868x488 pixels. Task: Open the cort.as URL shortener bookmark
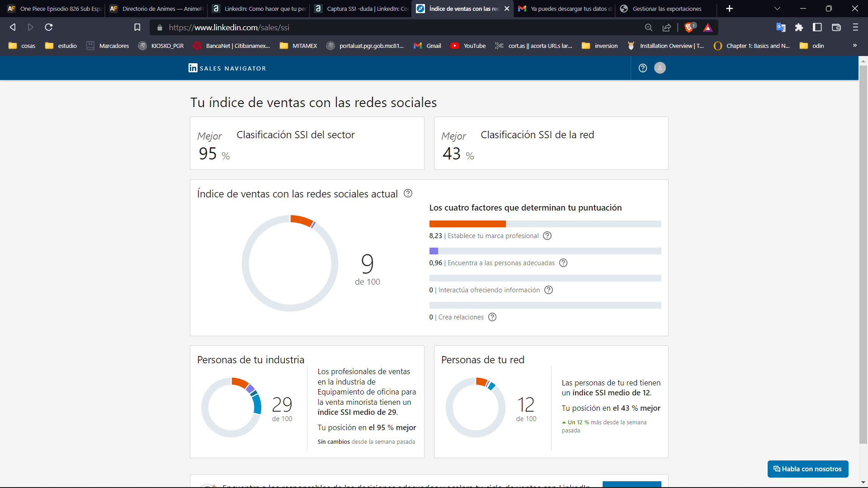[533, 46]
